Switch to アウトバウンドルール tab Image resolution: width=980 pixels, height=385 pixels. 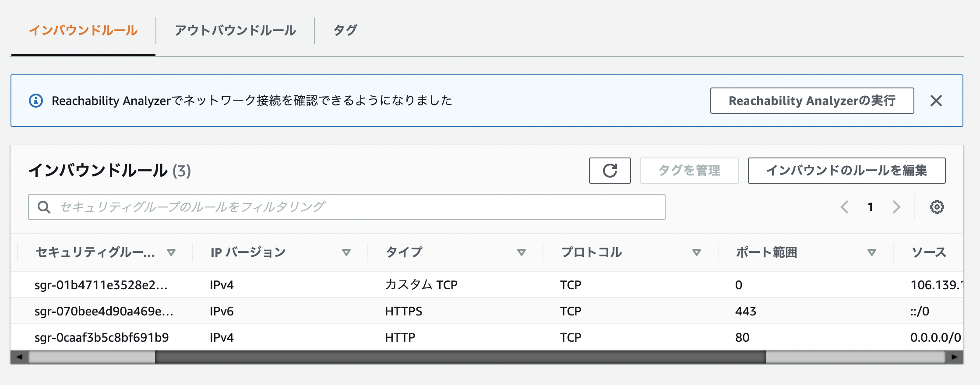pyautogui.click(x=235, y=30)
